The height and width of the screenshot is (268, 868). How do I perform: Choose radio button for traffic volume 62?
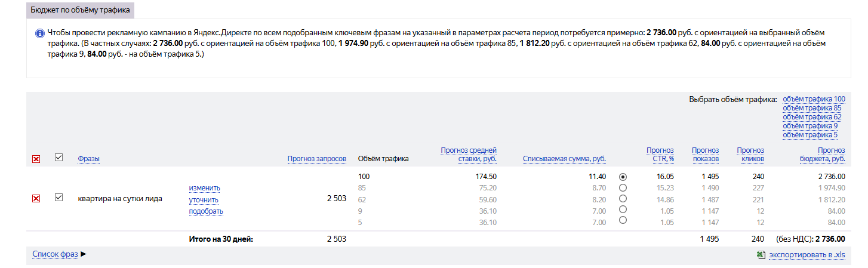click(623, 199)
